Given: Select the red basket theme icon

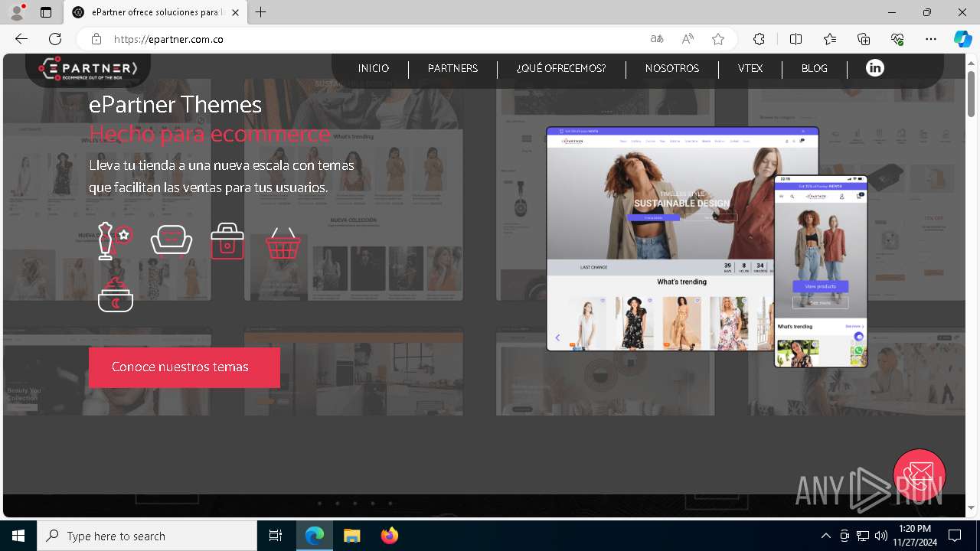Looking at the screenshot, I should [x=283, y=243].
